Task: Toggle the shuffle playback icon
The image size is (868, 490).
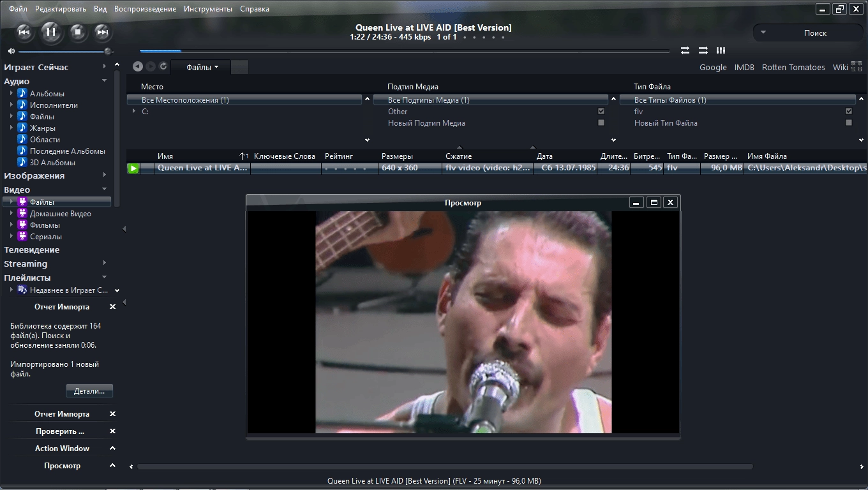Action: click(703, 50)
